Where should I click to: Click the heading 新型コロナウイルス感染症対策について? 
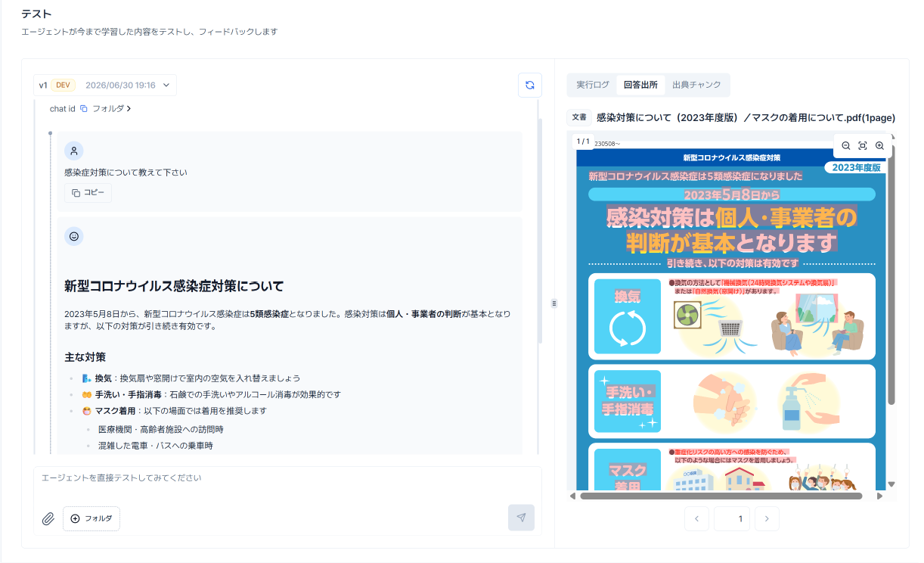pyautogui.click(x=174, y=287)
